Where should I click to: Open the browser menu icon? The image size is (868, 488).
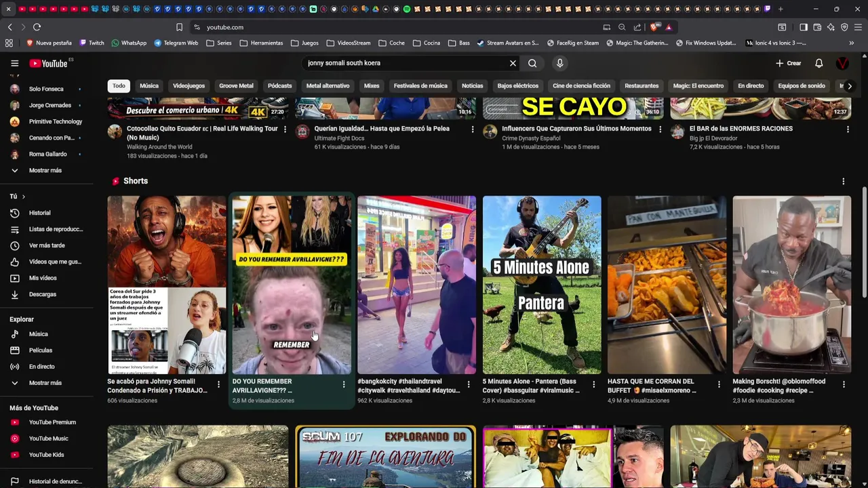coord(858,27)
